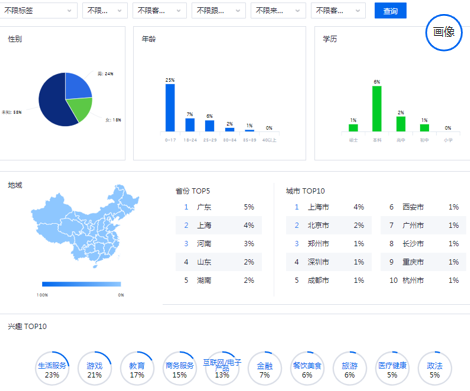
Task: Click the 商务服务 15% interest circle
Action: tap(180, 368)
